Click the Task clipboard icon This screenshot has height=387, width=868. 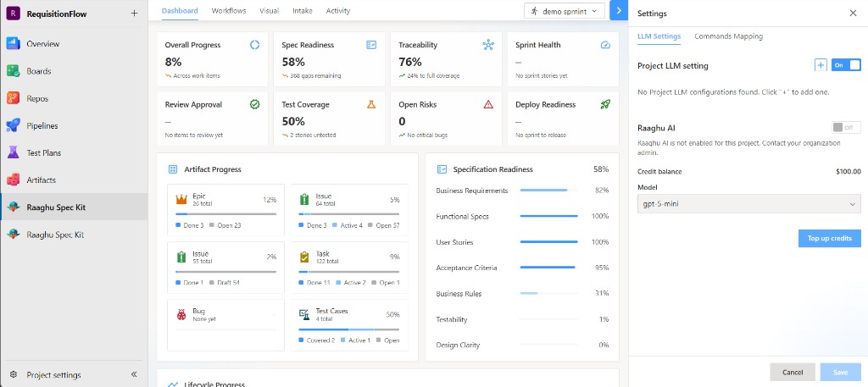click(x=304, y=257)
